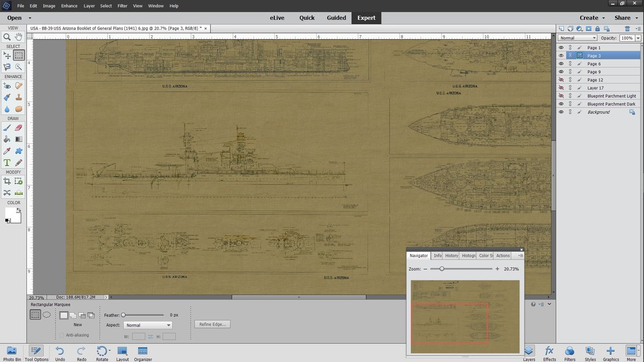Open the blend mode dropdown showing Normal
This screenshot has width=644, height=362.
coord(577,38)
